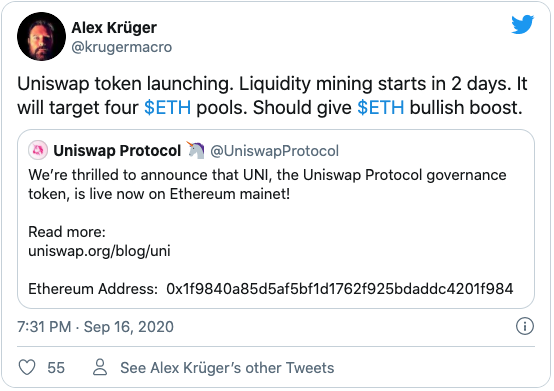Click the Uniswap Protocol name
This screenshot has width=554, height=391.
coord(117,150)
